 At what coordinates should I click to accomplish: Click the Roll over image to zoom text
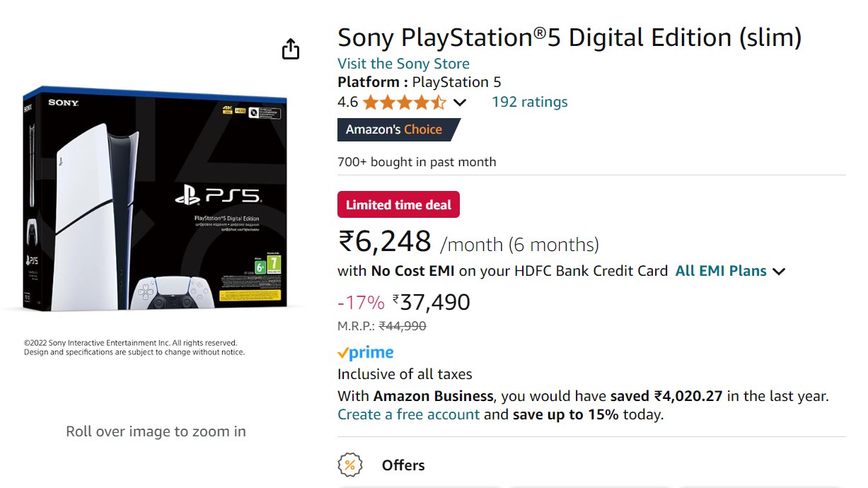(156, 431)
